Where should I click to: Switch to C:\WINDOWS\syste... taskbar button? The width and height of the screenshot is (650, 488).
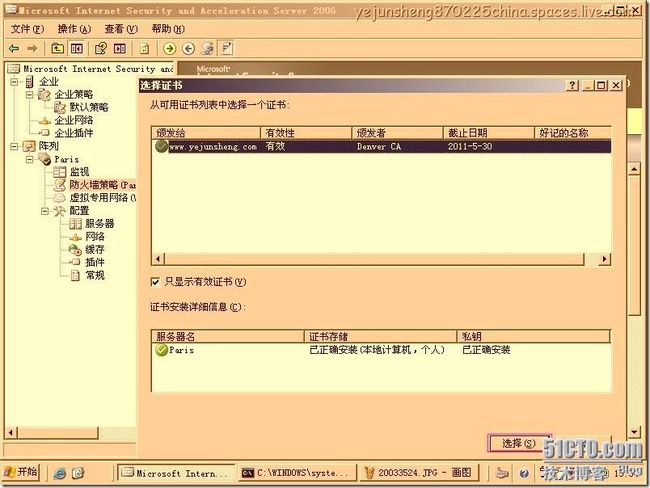click(297, 473)
